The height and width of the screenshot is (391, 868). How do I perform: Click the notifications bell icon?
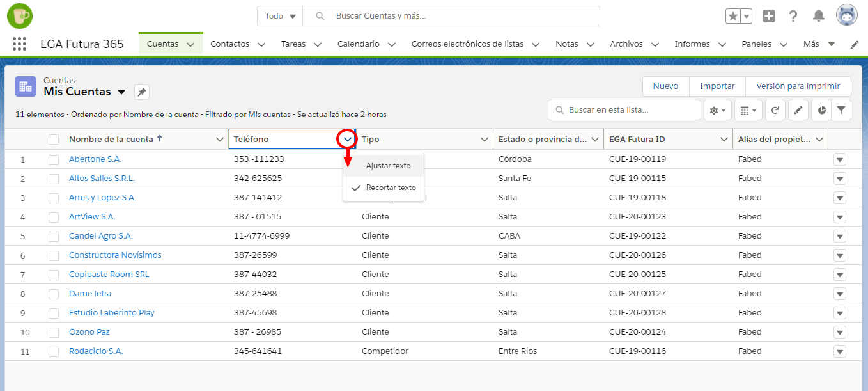[x=818, y=16]
